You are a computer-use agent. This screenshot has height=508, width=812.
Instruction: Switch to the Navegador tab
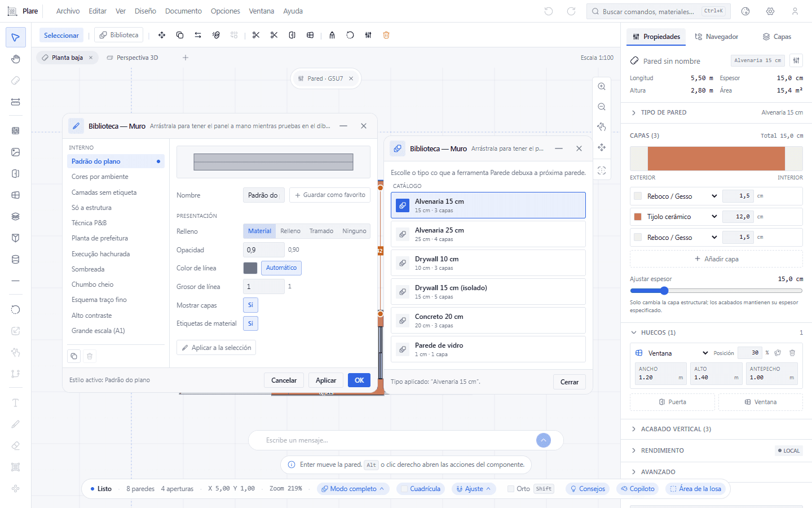(x=716, y=37)
